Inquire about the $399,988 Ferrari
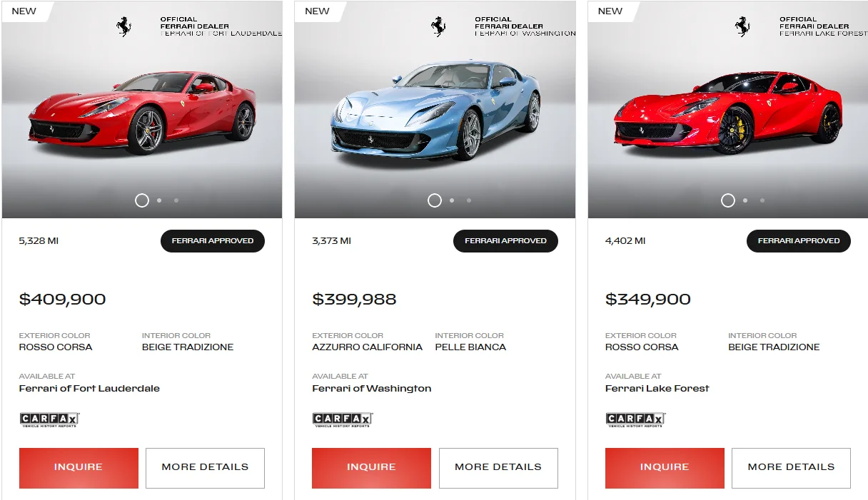Screen dimensions: 868x500 point(371,468)
